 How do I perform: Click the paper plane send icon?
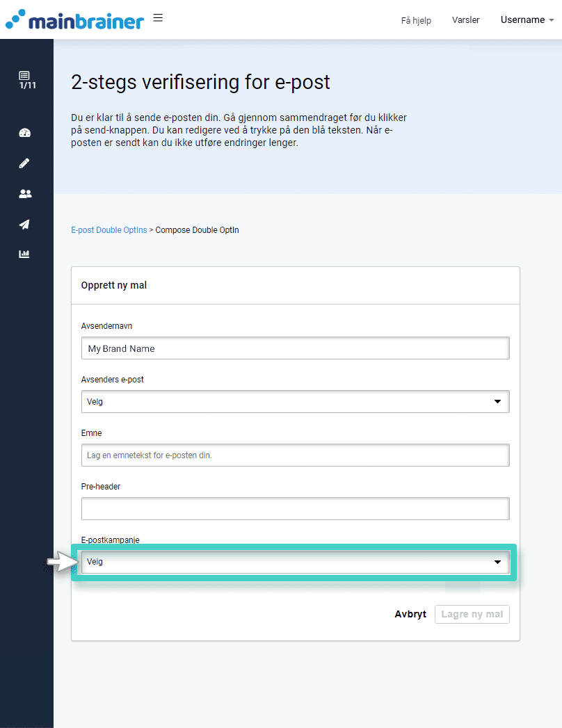point(25,224)
